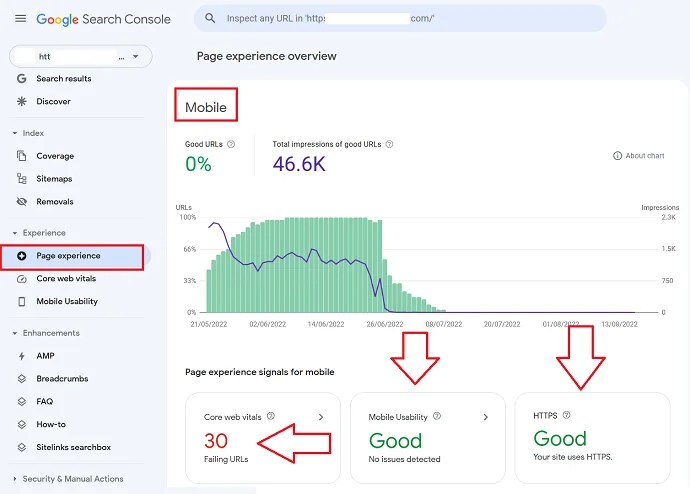Screen dimensions: 690x494
Task: Open the property selector dropdown
Action: (81, 56)
